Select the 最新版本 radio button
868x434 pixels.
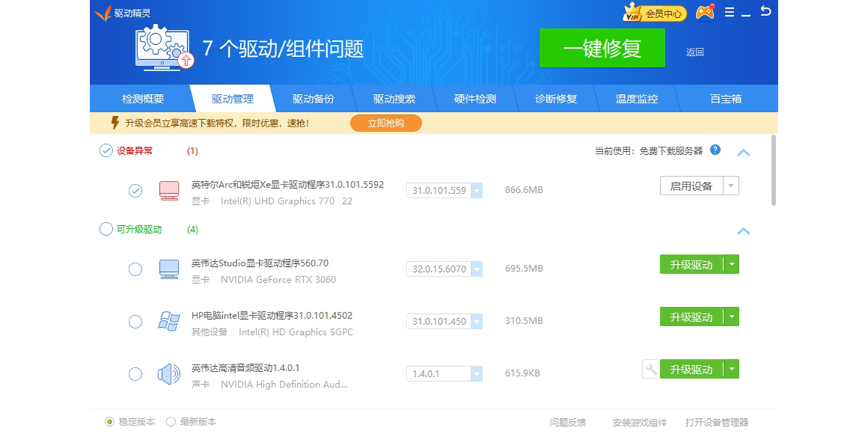(x=171, y=422)
